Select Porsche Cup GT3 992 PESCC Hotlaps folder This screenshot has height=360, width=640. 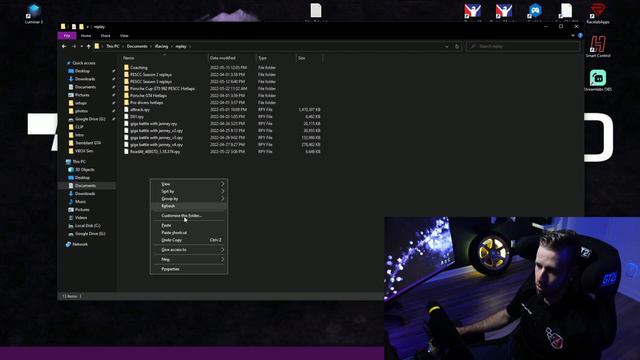point(162,89)
